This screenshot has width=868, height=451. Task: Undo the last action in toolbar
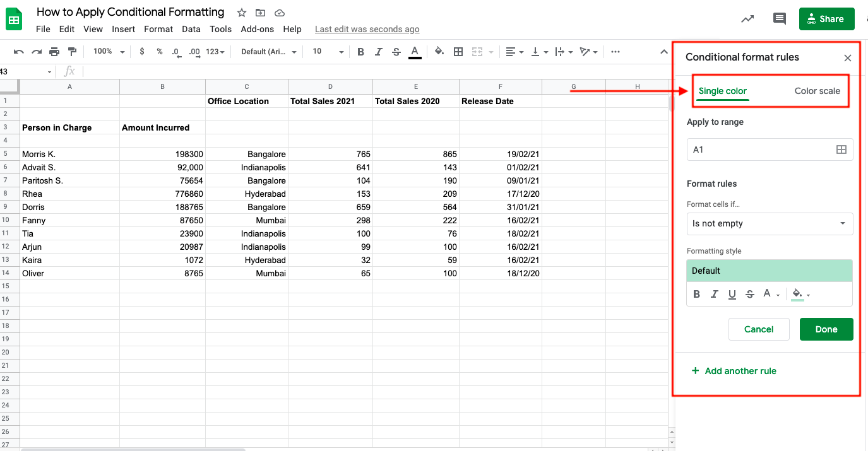19,52
